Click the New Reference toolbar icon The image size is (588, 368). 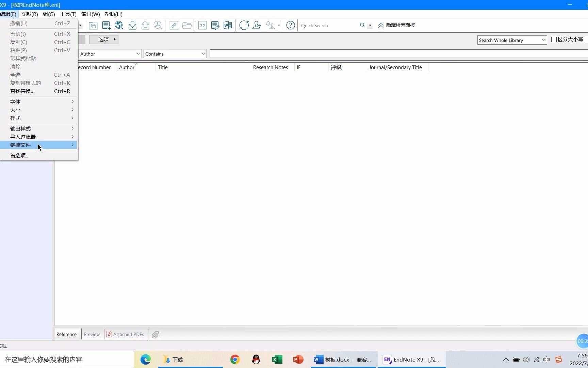pos(106,25)
